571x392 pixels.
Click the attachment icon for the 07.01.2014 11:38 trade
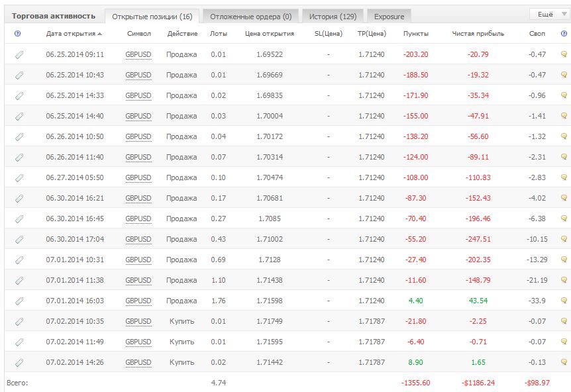(x=19, y=280)
